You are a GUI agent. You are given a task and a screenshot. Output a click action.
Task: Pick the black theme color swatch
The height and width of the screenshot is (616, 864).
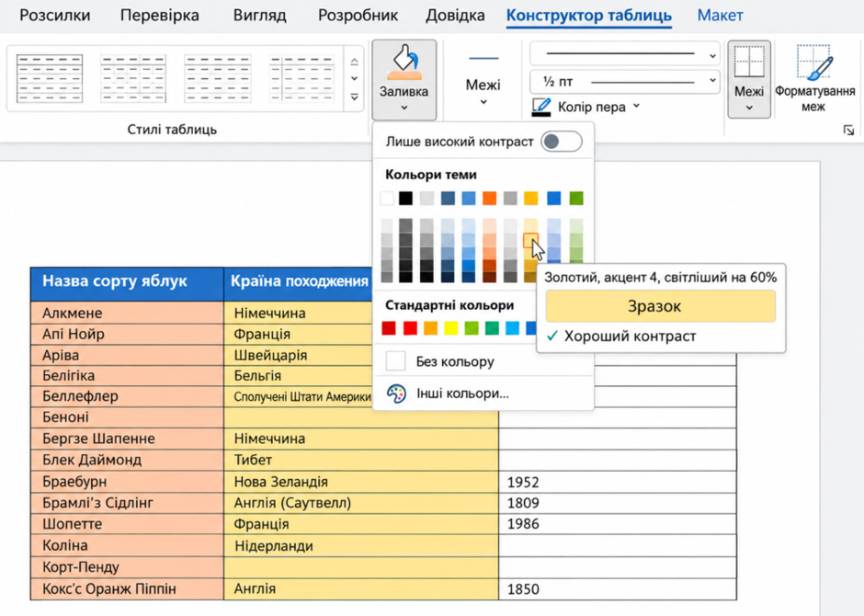pos(405,199)
